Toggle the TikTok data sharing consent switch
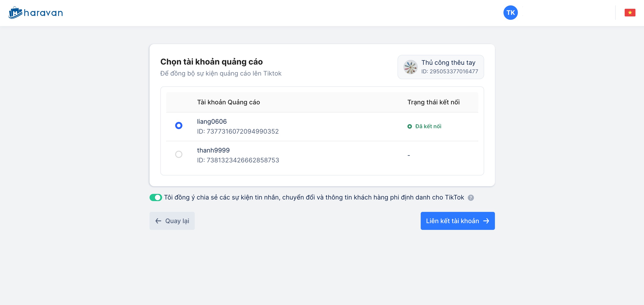 (x=156, y=197)
